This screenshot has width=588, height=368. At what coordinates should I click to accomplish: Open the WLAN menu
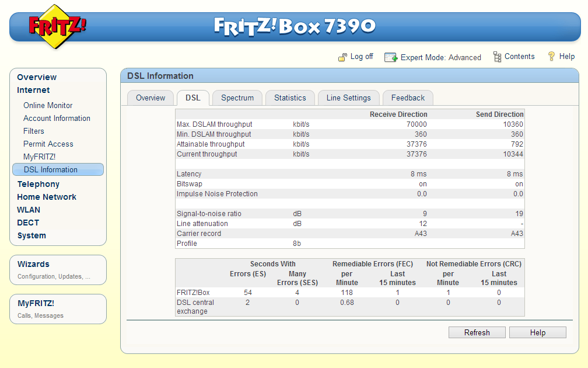click(29, 210)
